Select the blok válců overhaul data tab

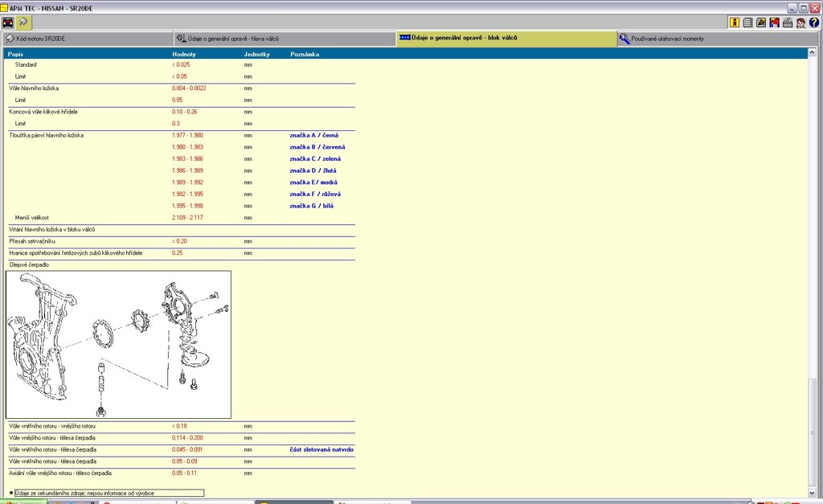506,39
